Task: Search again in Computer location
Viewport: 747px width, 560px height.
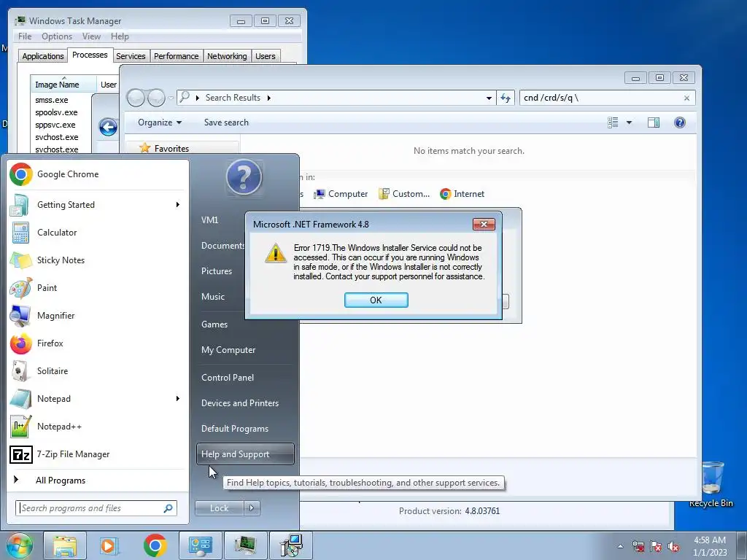Action: coord(341,194)
